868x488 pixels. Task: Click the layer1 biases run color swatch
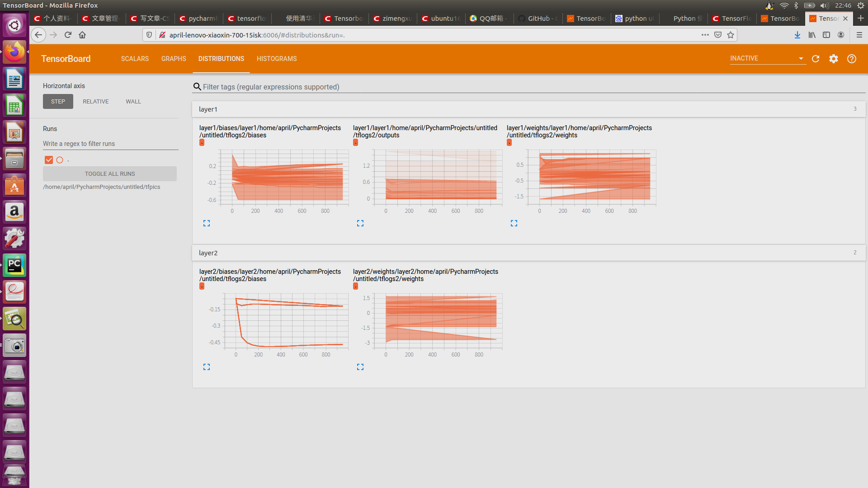(202, 142)
